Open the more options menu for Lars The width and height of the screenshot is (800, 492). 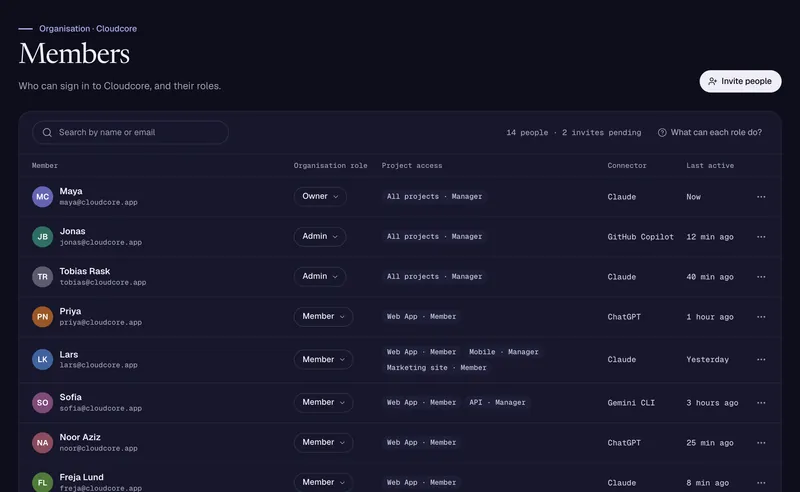tap(761, 359)
